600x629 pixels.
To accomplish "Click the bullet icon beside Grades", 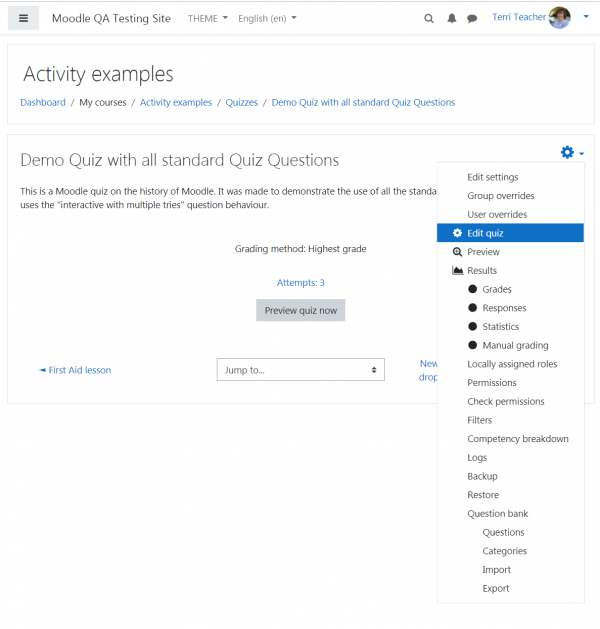I will point(472,289).
